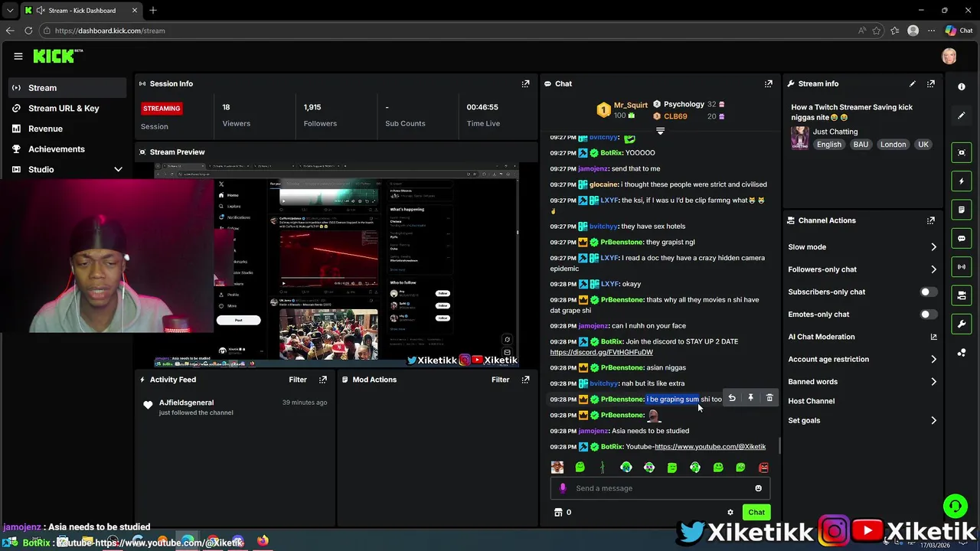Toggle the document notes widget icon
Screen dimensions: 980x551
point(962,210)
